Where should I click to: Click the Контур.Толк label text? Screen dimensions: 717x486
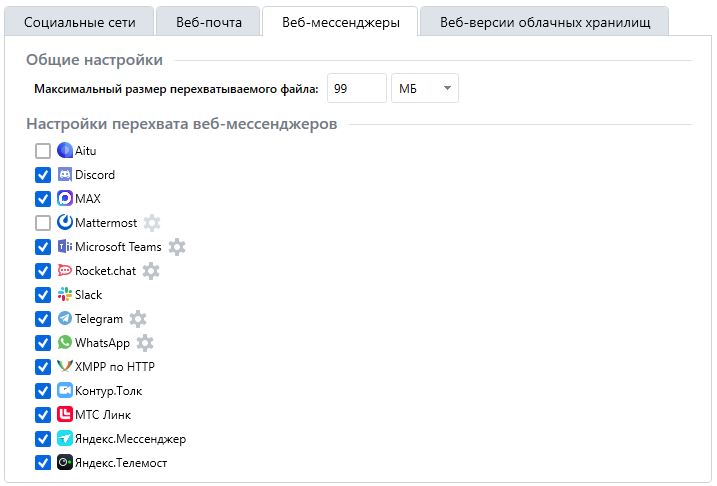tap(108, 391)
